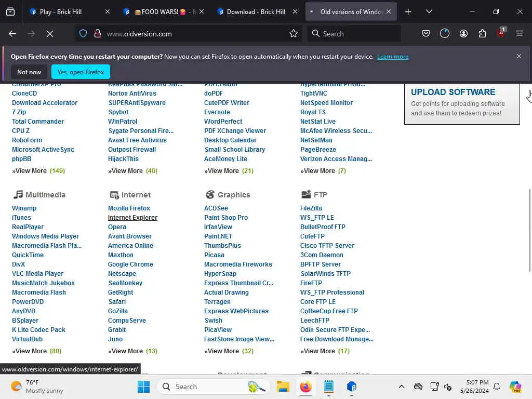Open the CuteFTP link
Viewport: 532px width, 399px height.
pos(312,236)
